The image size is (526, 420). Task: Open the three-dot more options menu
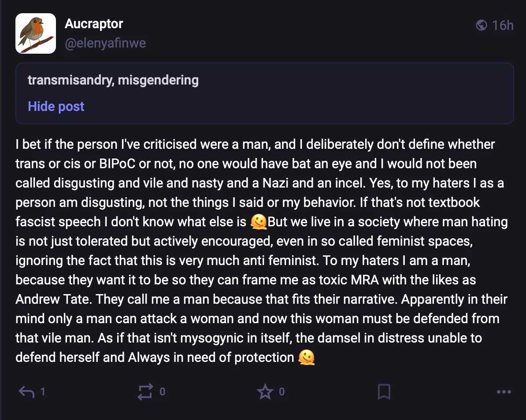coord(504,391)
